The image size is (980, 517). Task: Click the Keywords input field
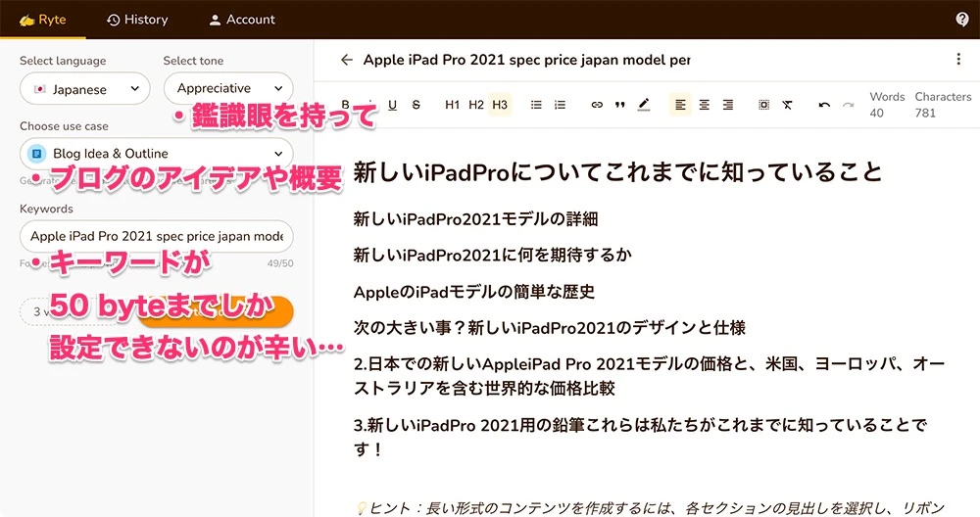click(157, 236)
